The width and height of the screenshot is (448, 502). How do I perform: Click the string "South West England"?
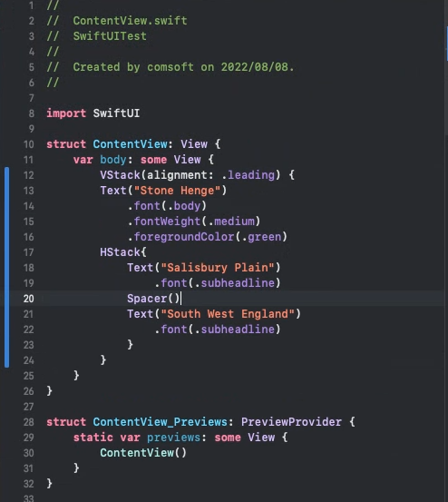tap(228, 314)
